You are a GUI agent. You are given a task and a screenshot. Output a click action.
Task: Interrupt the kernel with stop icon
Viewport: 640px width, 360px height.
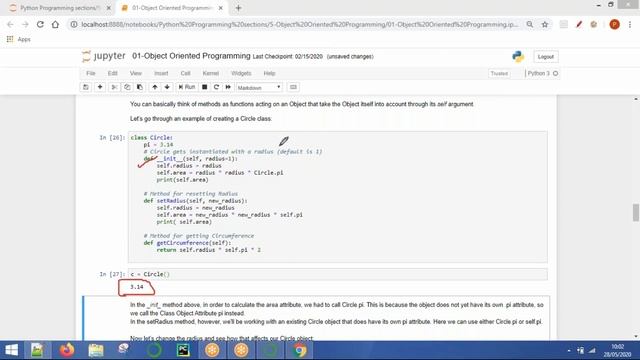(x=204, y=87)
